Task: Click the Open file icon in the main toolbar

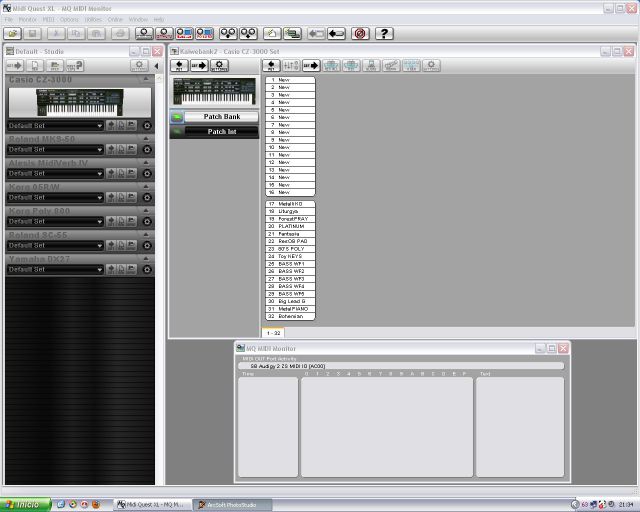Action: coord(12,33)
